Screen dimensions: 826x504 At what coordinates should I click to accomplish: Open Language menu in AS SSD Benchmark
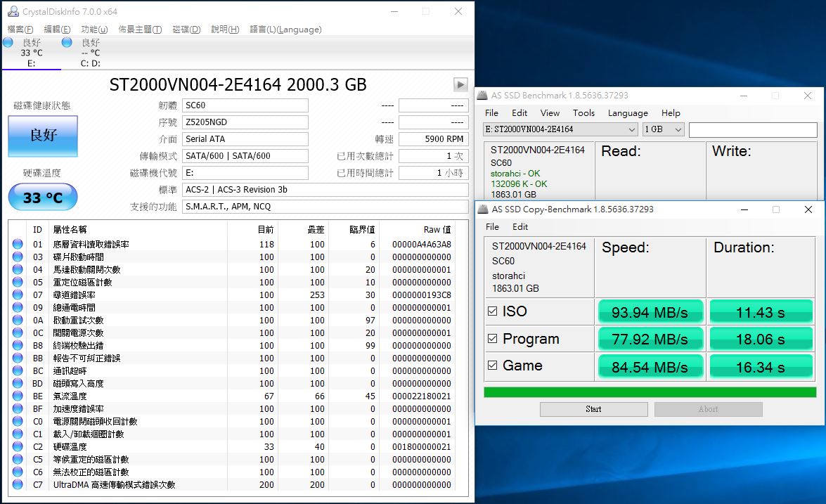(x=628, y=112)
